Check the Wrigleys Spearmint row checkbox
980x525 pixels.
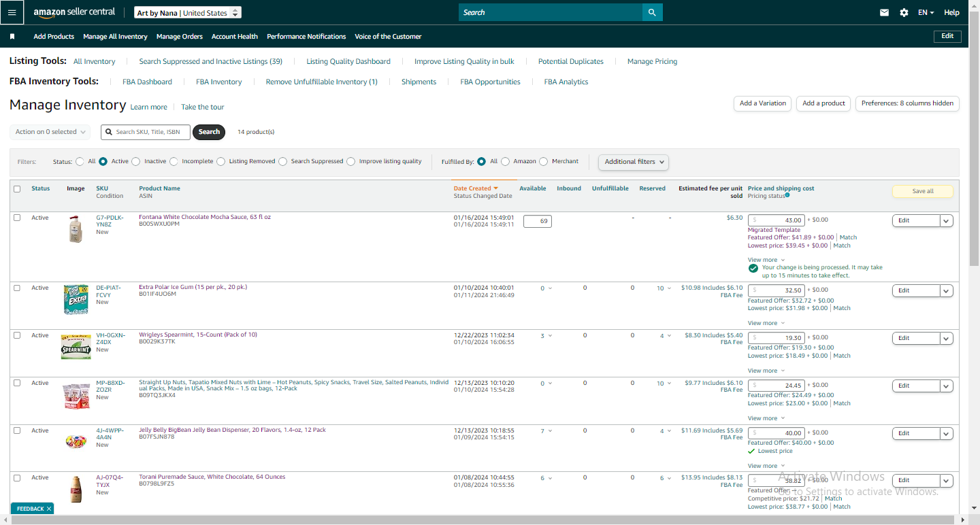(x=17, y=335)
